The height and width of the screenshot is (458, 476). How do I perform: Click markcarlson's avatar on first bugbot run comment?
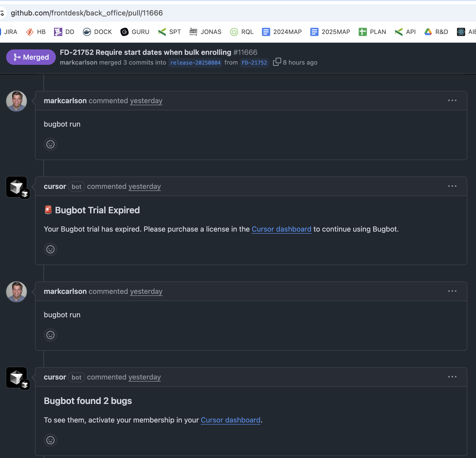(16, 101)
